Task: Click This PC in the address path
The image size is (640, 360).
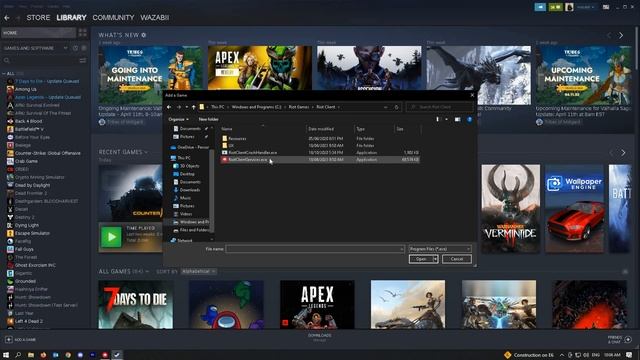Action: tap(218, 107)
